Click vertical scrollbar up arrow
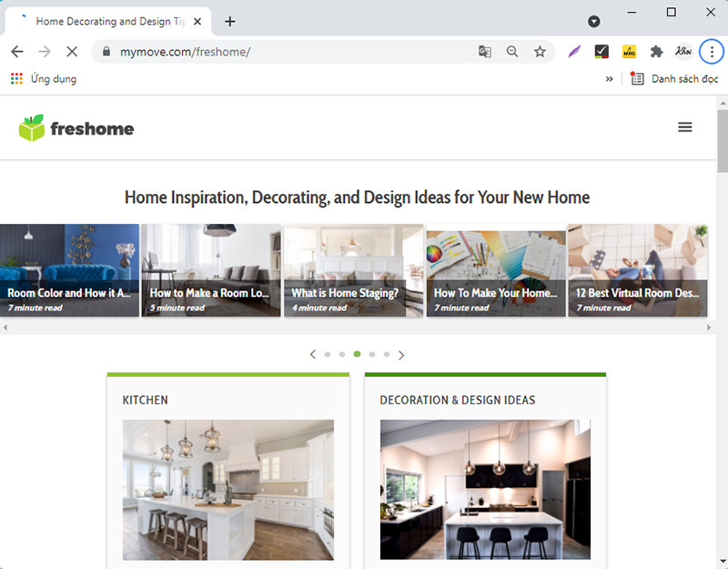 tap(723, 102)
